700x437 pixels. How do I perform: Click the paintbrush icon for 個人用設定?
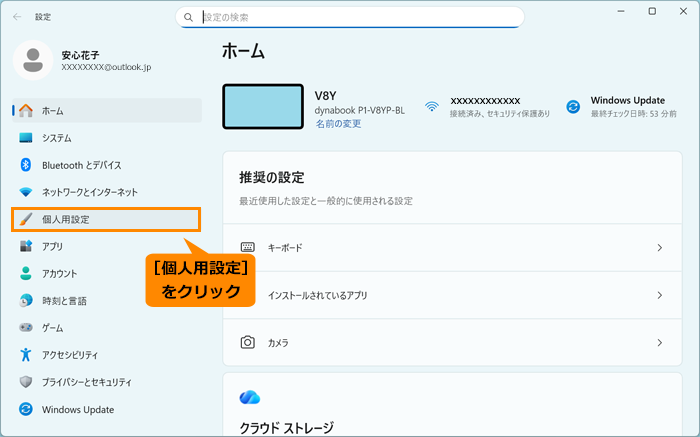(x=26, y=219)
